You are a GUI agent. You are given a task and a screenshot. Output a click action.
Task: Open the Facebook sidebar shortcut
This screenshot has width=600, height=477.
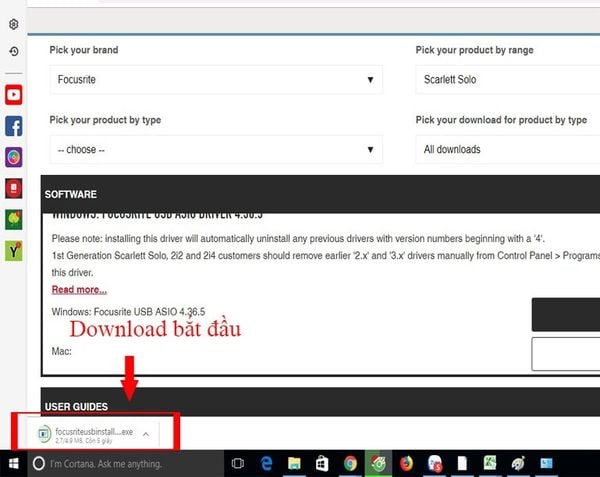pyautogui.click(x=14, y=126)
